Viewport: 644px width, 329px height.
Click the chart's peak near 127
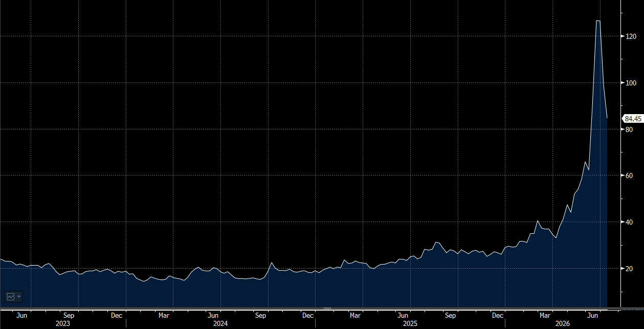598,20
